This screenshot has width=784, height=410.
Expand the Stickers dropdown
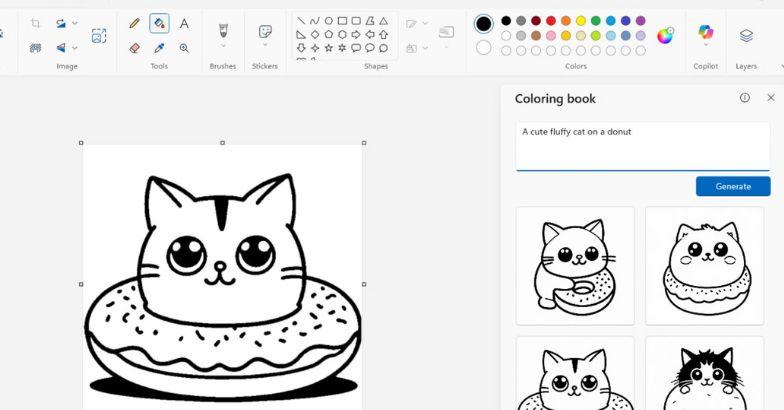click(265, 46)
